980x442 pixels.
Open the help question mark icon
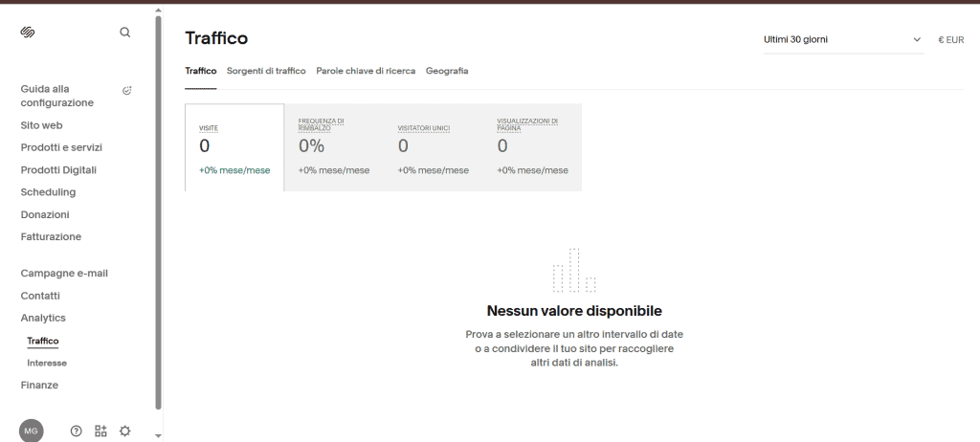77,431
